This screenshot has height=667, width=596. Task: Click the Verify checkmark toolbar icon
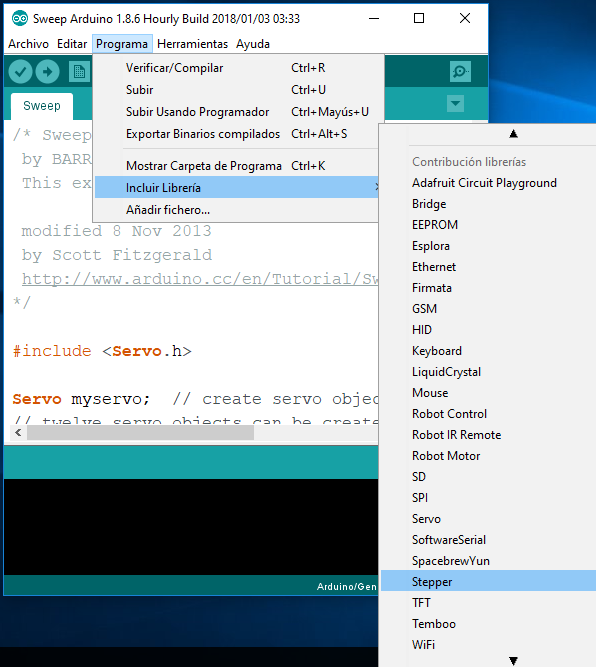[x=20, y=71]
